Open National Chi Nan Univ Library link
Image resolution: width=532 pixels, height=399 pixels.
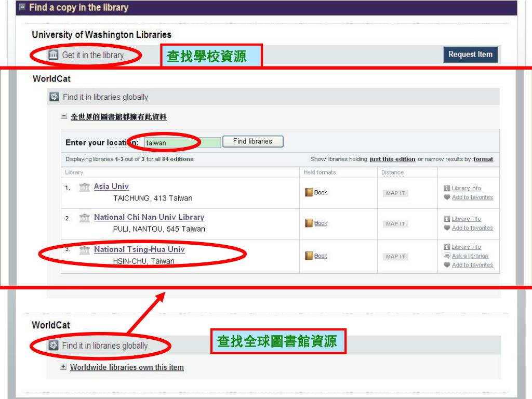coord(149,217)
